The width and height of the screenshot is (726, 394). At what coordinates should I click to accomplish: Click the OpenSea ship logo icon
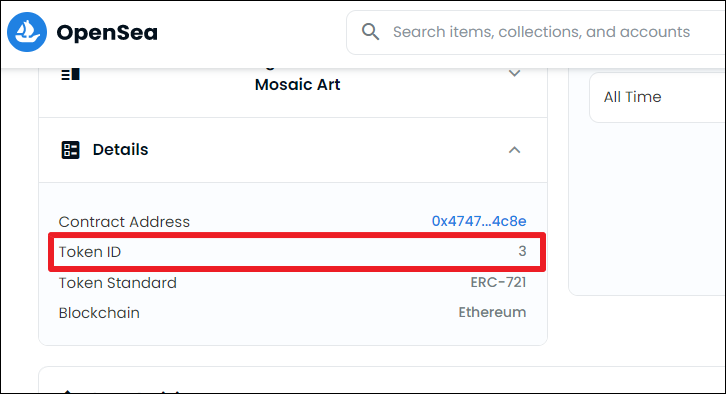[x=27, y=32]
